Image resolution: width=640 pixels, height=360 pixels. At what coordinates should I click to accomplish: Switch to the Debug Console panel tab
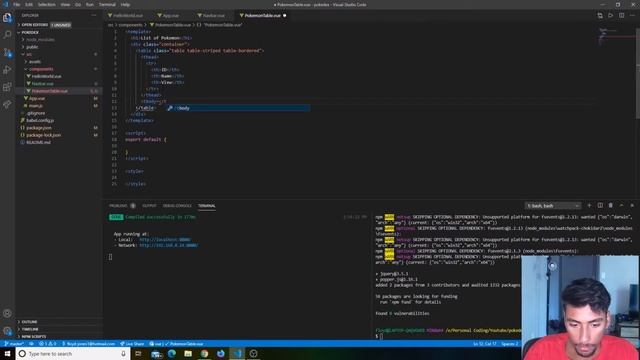tap(177, 206)
